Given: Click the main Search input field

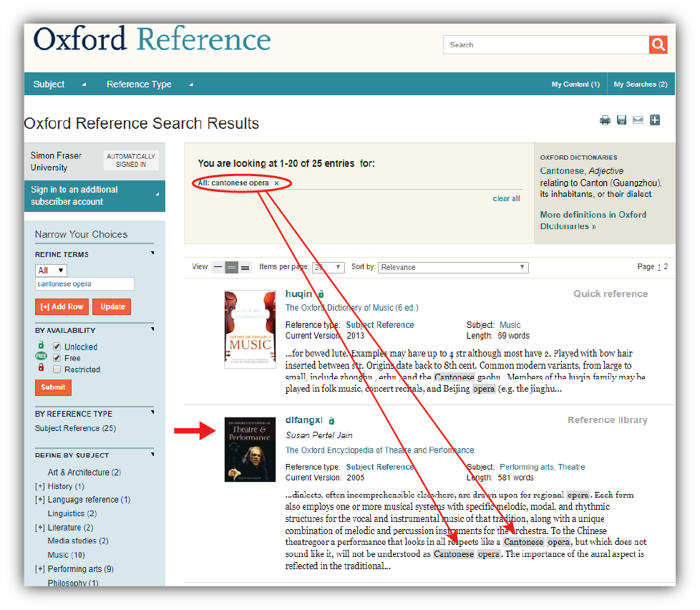Looking at the screenshot, I should coord(546,44).
